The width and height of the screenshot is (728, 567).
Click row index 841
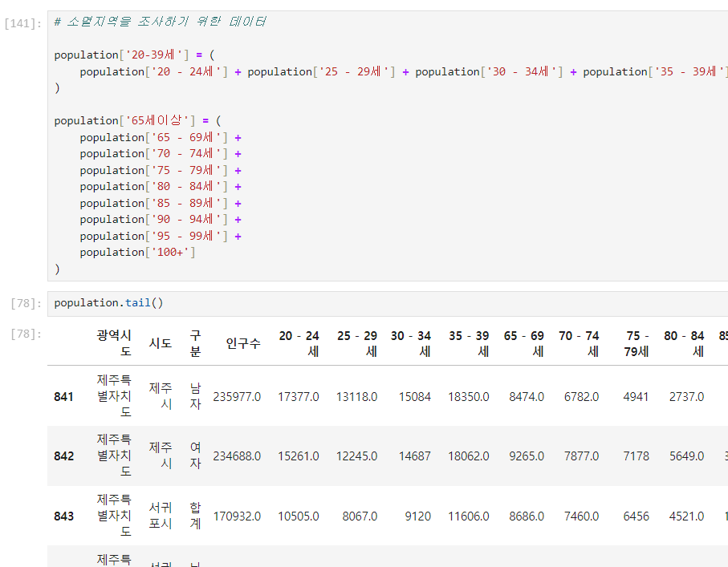(x=63, y=397)
